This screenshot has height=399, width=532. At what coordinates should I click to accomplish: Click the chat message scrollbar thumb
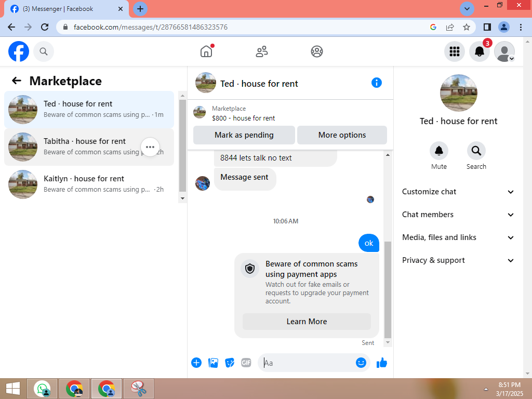pyautogui.click(x=388, y=290)
